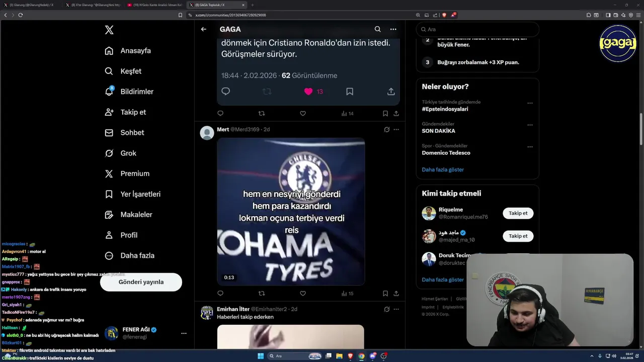The width and height of the screenshot is (644, 362).
Task: Open Sohbet messages
Action: coord(124,133)
